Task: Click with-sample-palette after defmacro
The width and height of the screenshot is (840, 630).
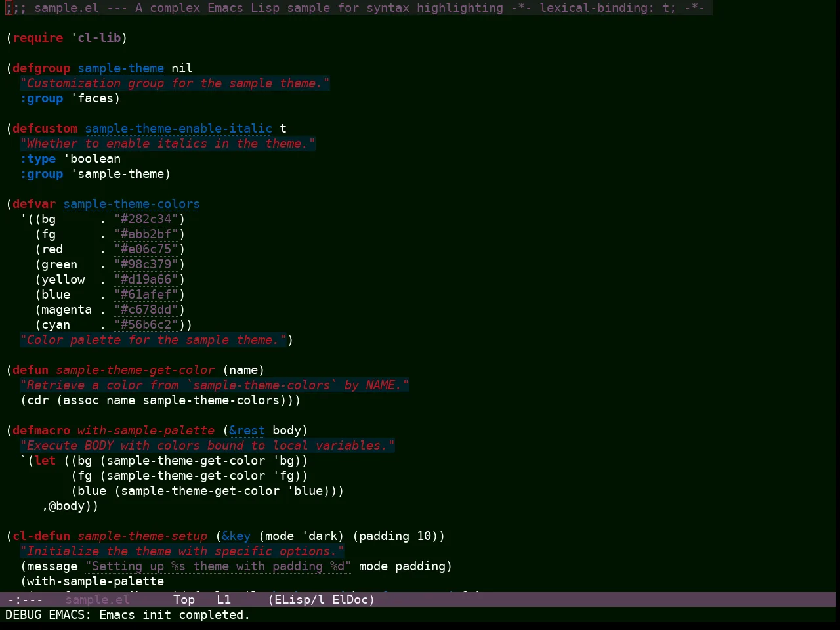Action: (x=146, y=430)
